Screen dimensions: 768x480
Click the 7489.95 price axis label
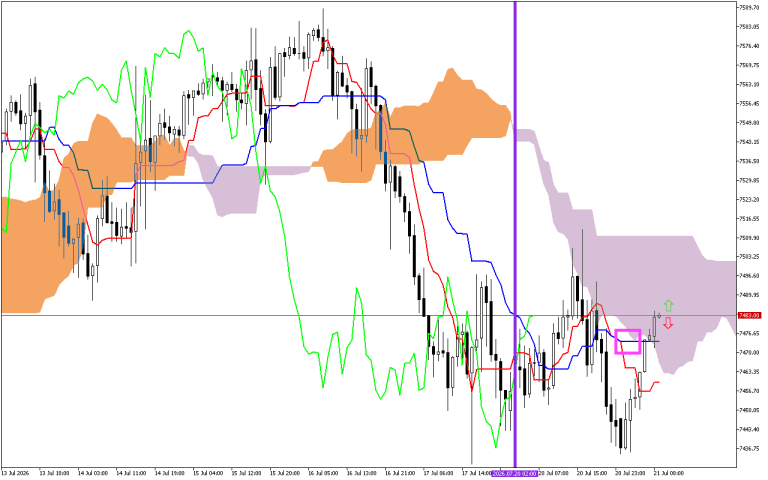[x=749, y=295]
